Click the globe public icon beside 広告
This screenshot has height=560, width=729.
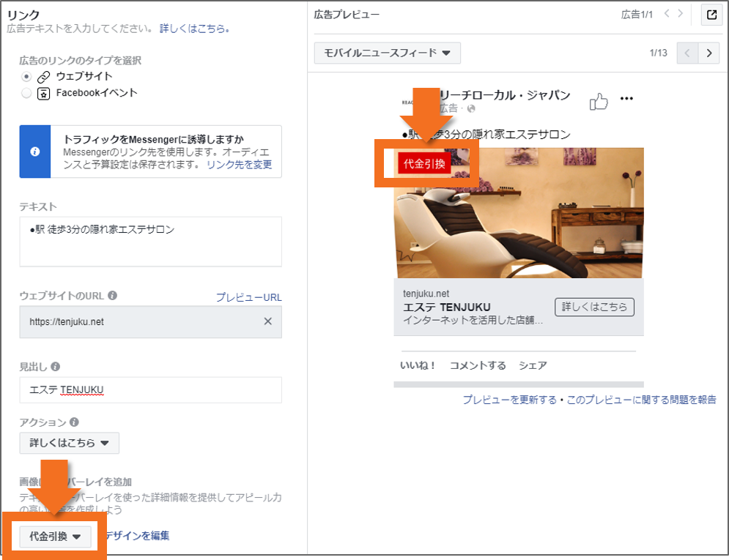[471, 108]
